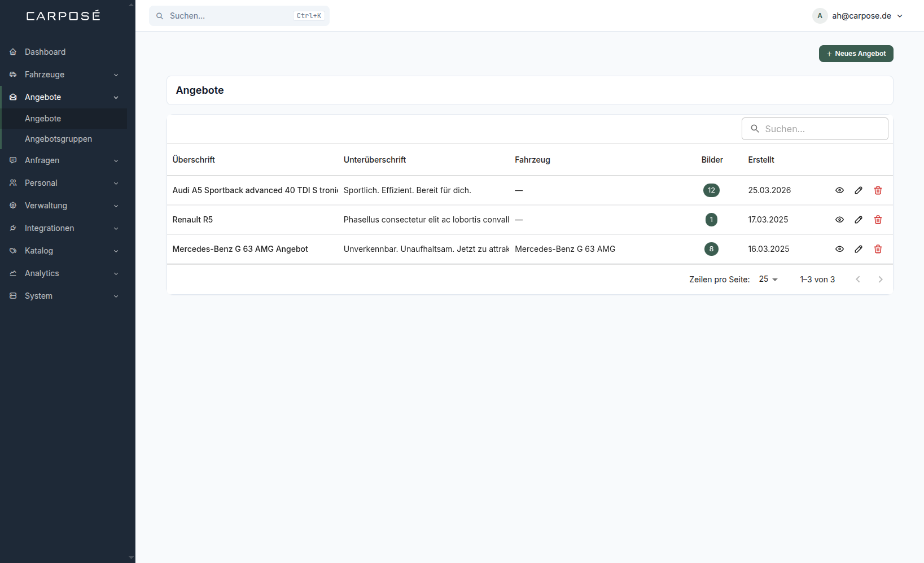Click the CARPOSÉ logo
The image size is (924, 563).
point(63,16)
